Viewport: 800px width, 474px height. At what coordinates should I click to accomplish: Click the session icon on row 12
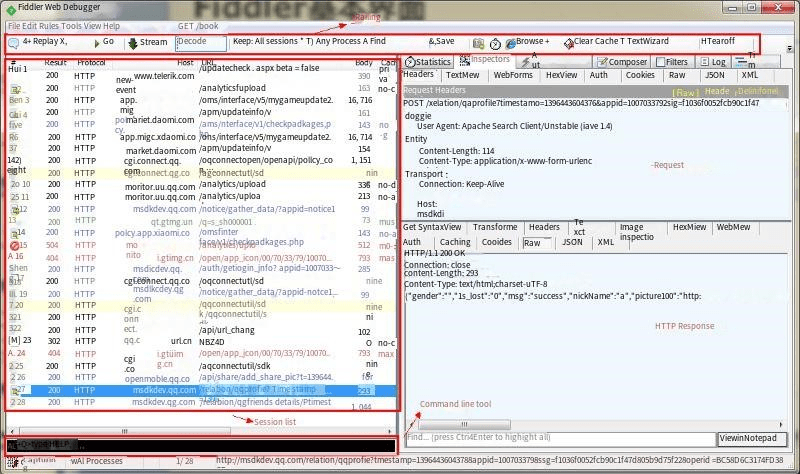15,209
